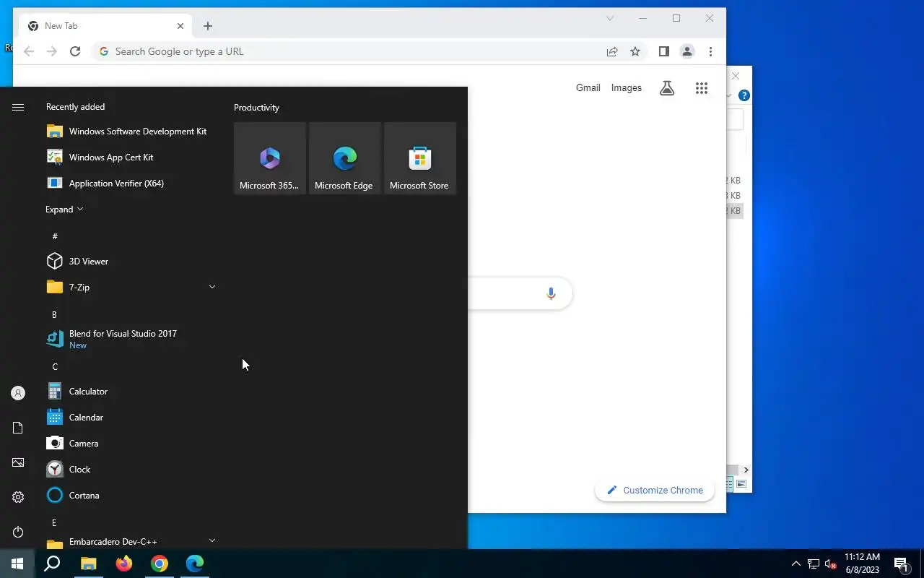
Task: Open Pictures from Start sidebar
Action: 18,462
